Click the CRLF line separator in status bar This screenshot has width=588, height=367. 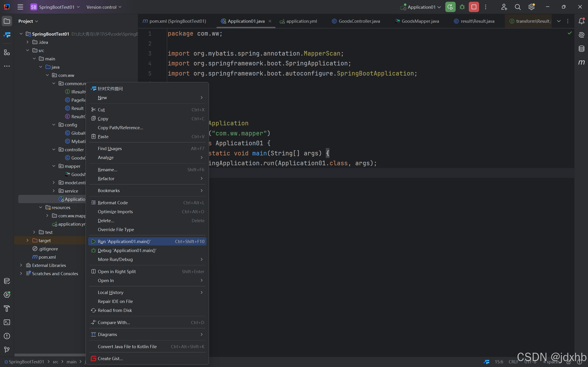[513, 362]
